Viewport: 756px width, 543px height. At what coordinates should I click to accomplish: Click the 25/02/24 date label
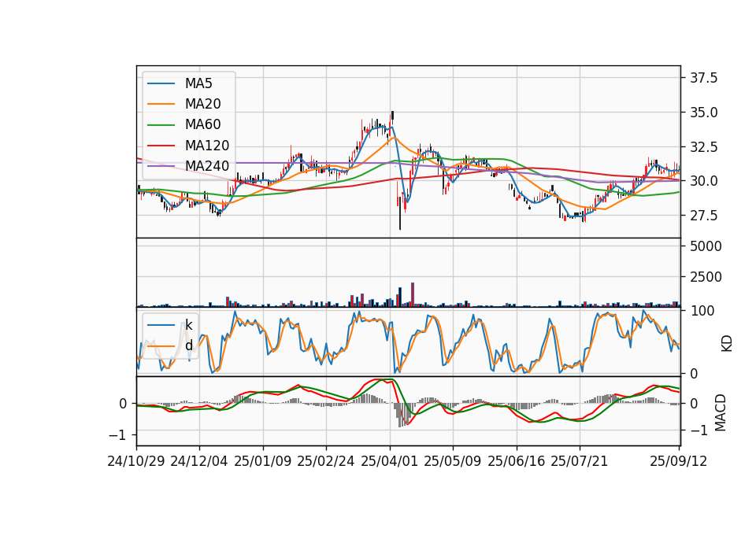pos(326,461)
